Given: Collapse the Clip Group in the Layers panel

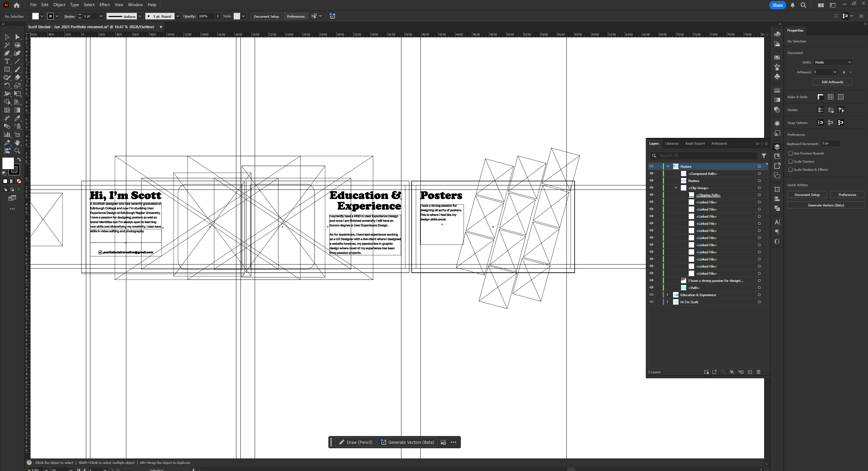Looking at the screenshot, I should tap(675, 187).
